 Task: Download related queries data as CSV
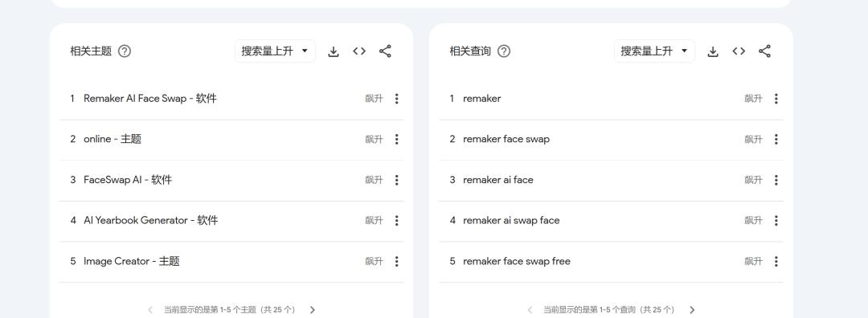[x=713, y=51]
